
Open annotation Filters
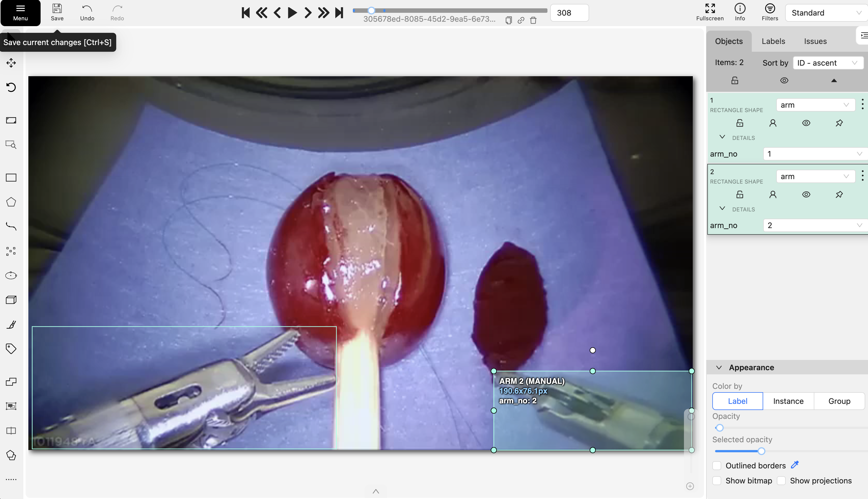770,13
